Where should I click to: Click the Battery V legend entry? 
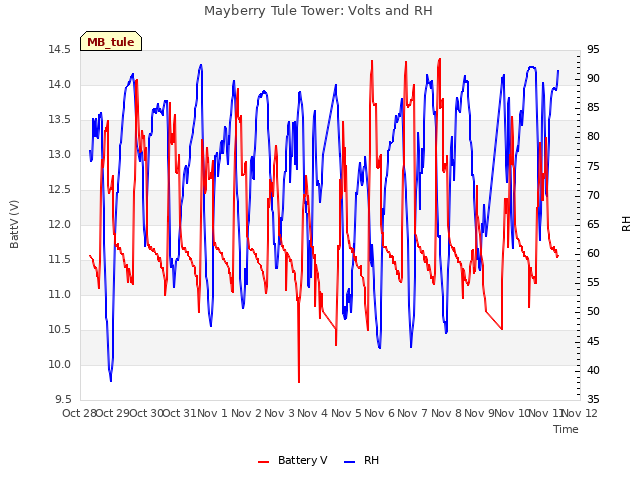(x=293, y=460)
